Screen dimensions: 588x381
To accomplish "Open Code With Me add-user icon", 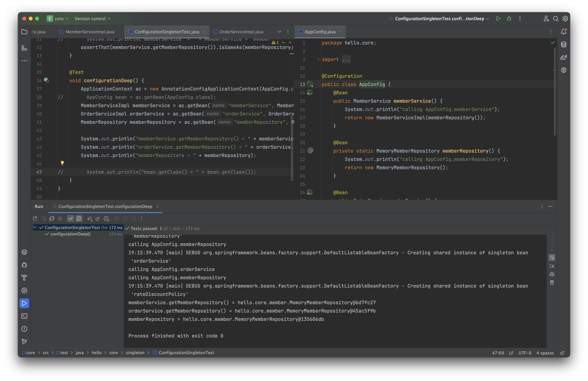I will [546, 19].
